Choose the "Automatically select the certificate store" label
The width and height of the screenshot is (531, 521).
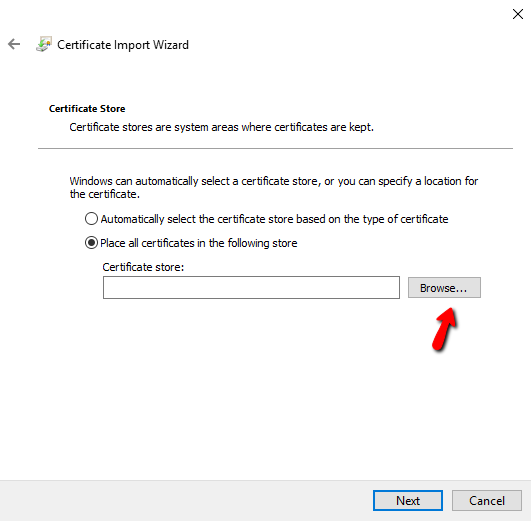tap(274, 219)
